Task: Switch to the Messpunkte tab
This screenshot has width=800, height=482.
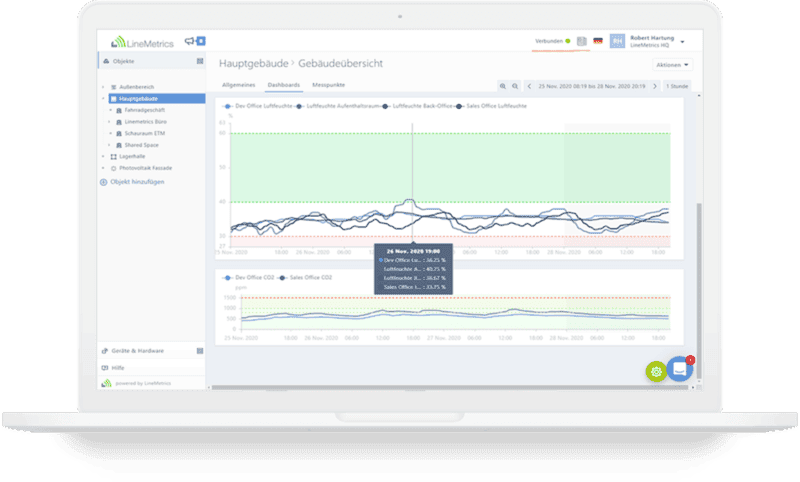Action: [329, 86]
